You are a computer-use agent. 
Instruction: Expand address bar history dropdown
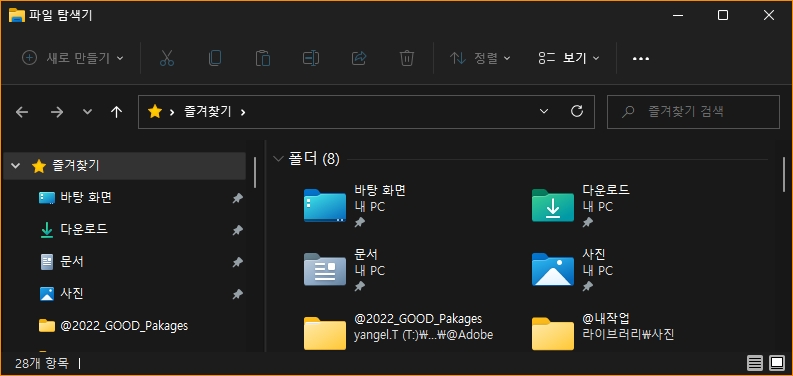tap(544, 111)
